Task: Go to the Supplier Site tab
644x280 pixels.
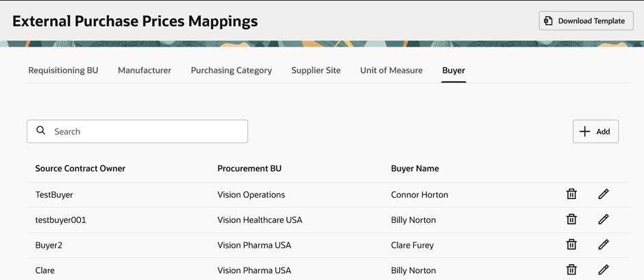Action: [x=316, y=70]
